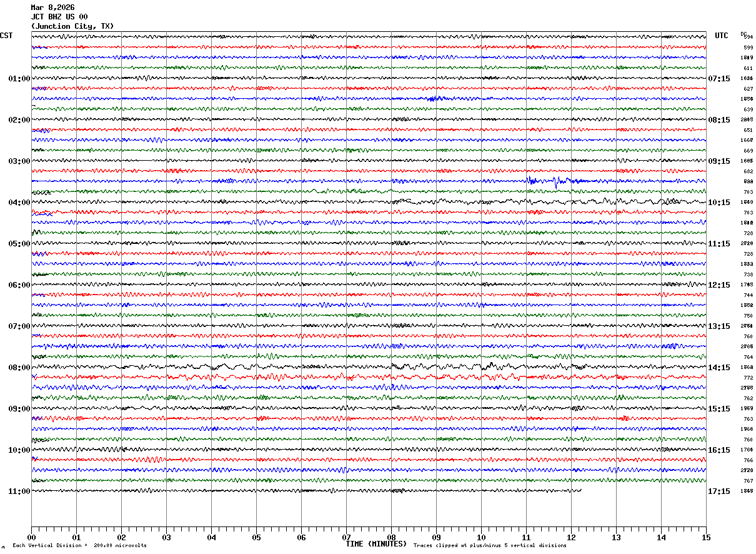The height and width of the screenshot is (554, 756).
Task: Click minute tick label "10" on x-axis
Action: (481, 538)
